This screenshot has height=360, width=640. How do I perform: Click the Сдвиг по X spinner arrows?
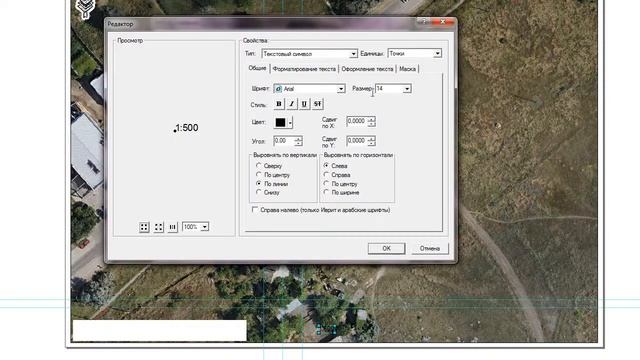pos(371,122)
